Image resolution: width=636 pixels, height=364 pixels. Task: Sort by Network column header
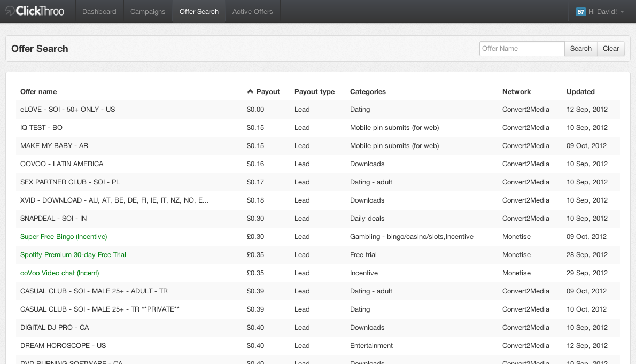(516, 92)
